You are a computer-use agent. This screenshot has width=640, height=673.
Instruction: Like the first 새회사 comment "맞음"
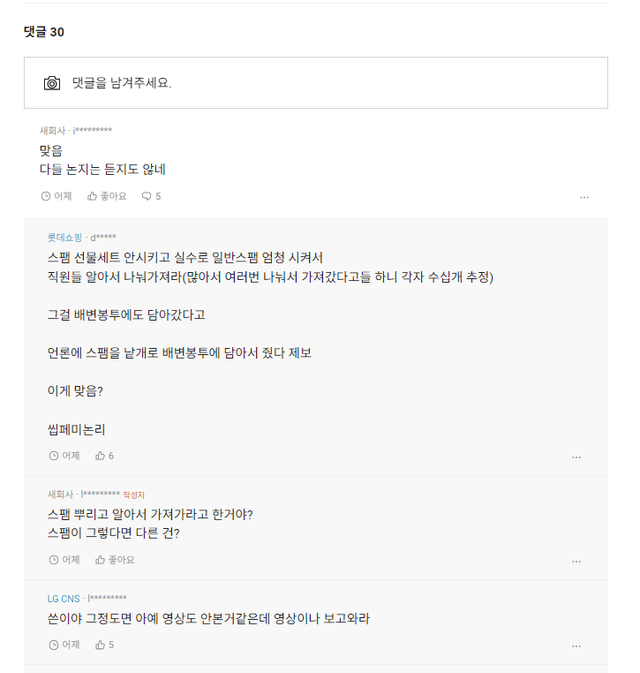[107, 196]
